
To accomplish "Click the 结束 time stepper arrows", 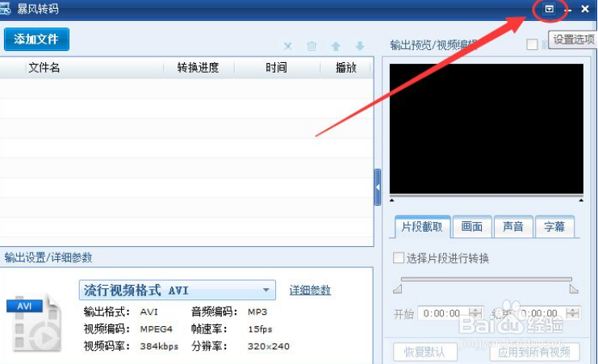I will (x=573, y=313).
